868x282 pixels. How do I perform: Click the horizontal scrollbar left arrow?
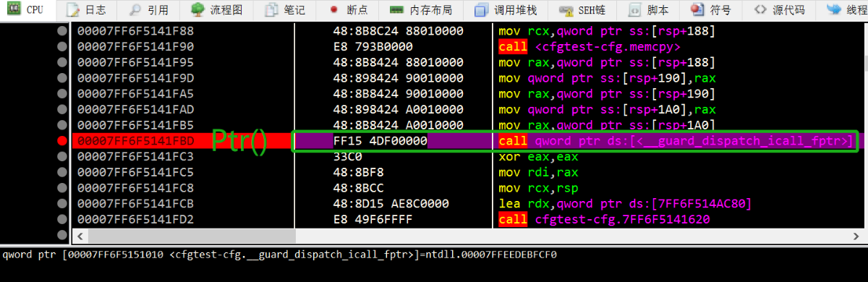pos(80,236)
